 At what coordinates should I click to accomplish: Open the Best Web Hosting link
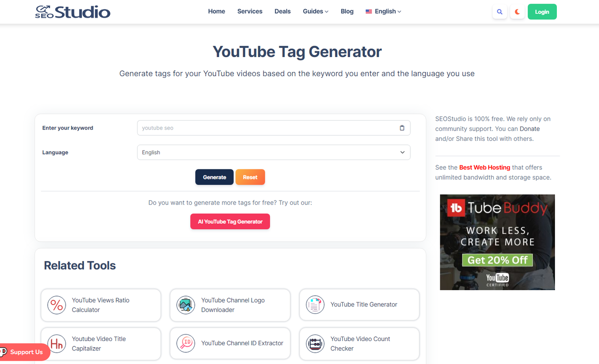point(484,167)
